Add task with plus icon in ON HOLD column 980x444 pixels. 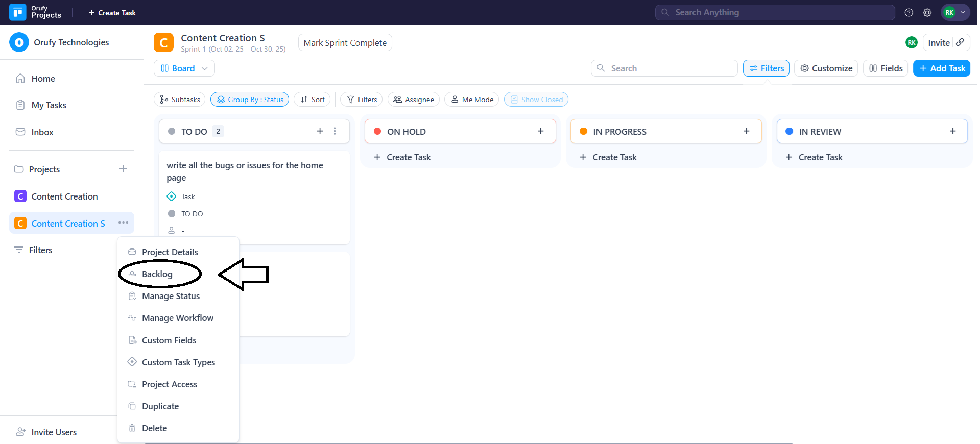point(540,131)
